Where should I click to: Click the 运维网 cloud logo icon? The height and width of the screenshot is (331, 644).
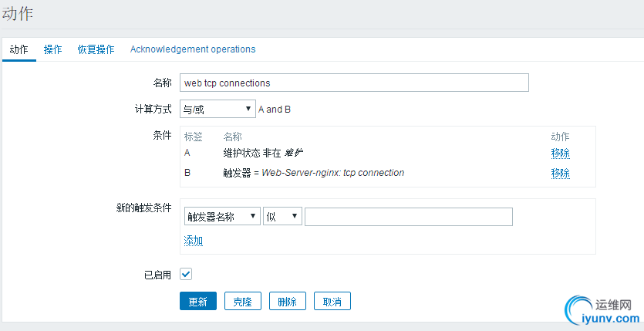[x=581, y=309]
